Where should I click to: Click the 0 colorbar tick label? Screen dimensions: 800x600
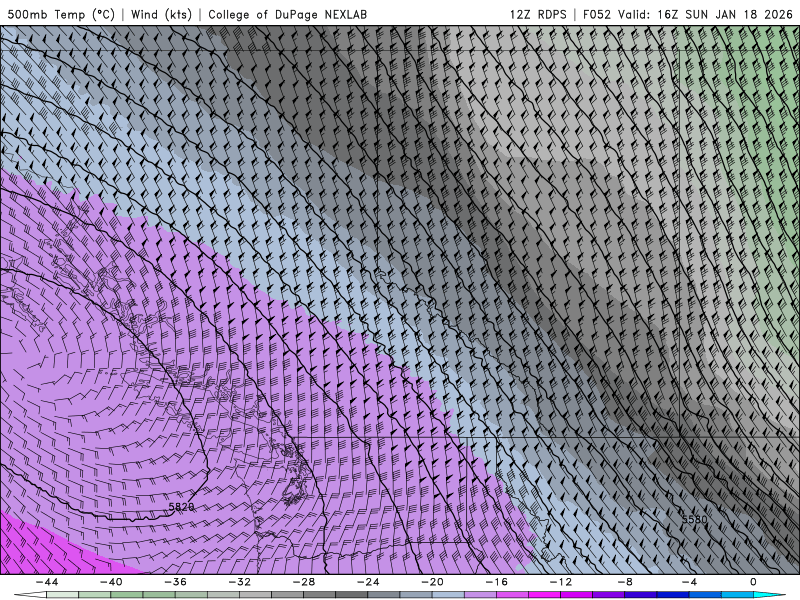754,582
